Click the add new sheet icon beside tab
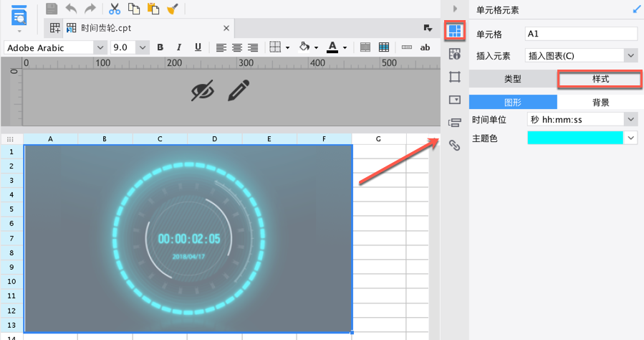Screen dimensions: 644x340 click(54, 28)
